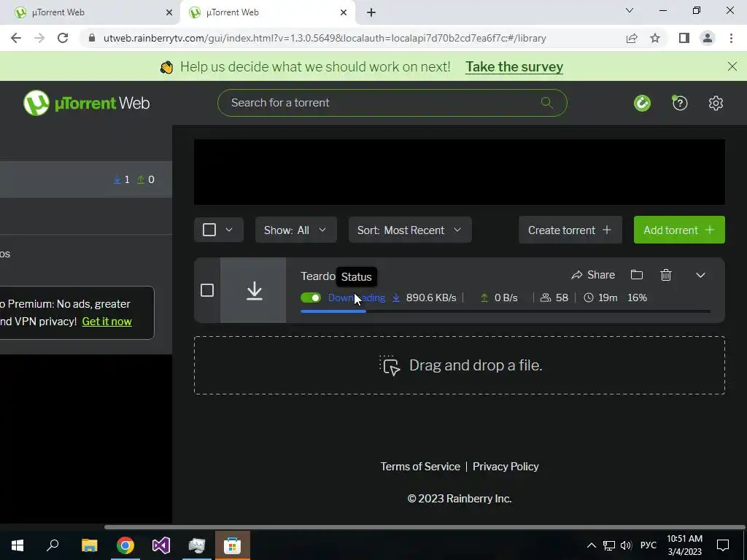Click the torrent download progress bar
The height and width of the screenshot is (560, 747).
(506, 311)
